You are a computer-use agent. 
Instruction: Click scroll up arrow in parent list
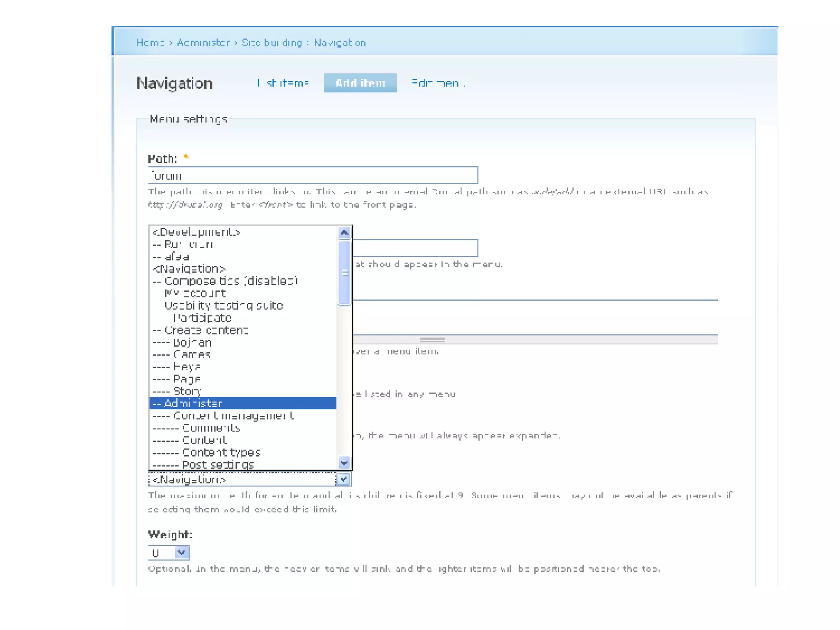[x=344, y=233]
